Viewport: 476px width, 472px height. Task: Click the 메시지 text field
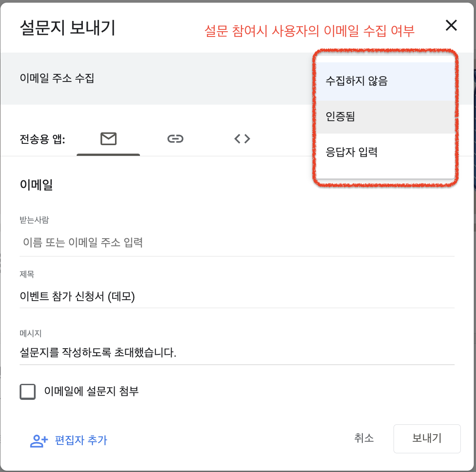[236, 353]
